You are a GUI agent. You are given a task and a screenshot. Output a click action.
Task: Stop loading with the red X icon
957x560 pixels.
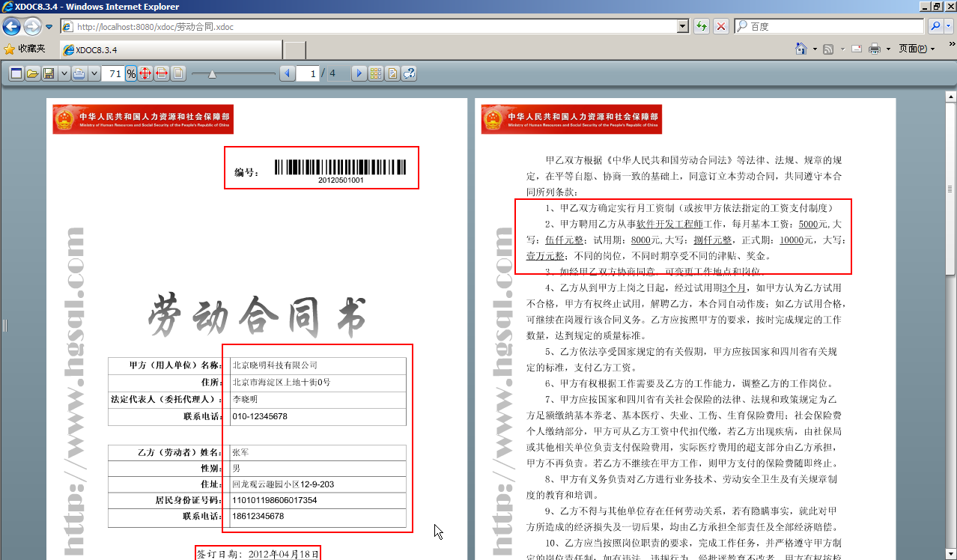click(x=721, y=26)
